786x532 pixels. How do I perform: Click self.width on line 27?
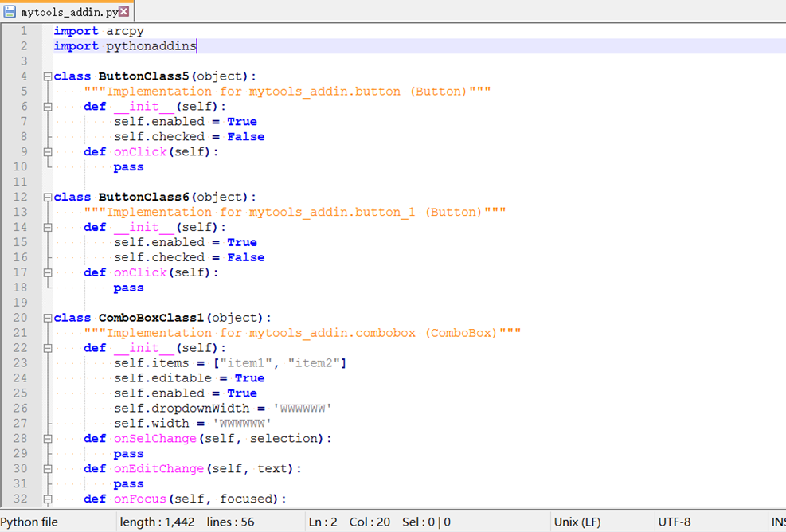[x=151, y=424]
